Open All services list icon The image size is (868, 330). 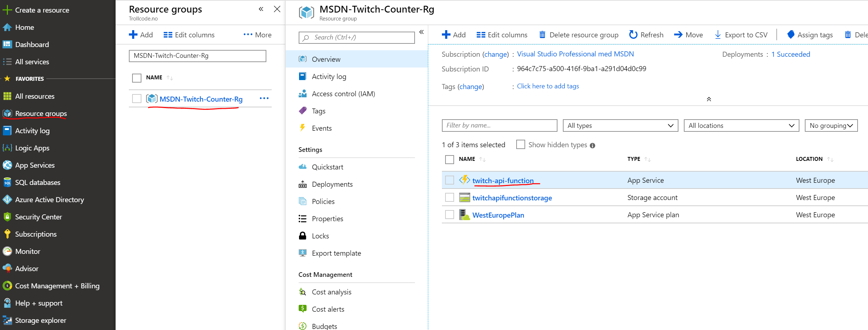[x=7, y=62]
